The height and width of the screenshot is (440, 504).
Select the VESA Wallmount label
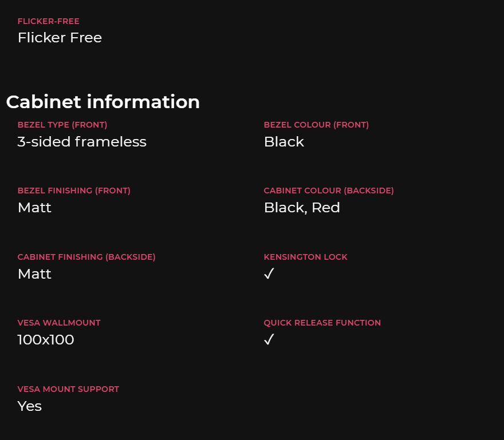pyautogui.click(x=59, y=323)
